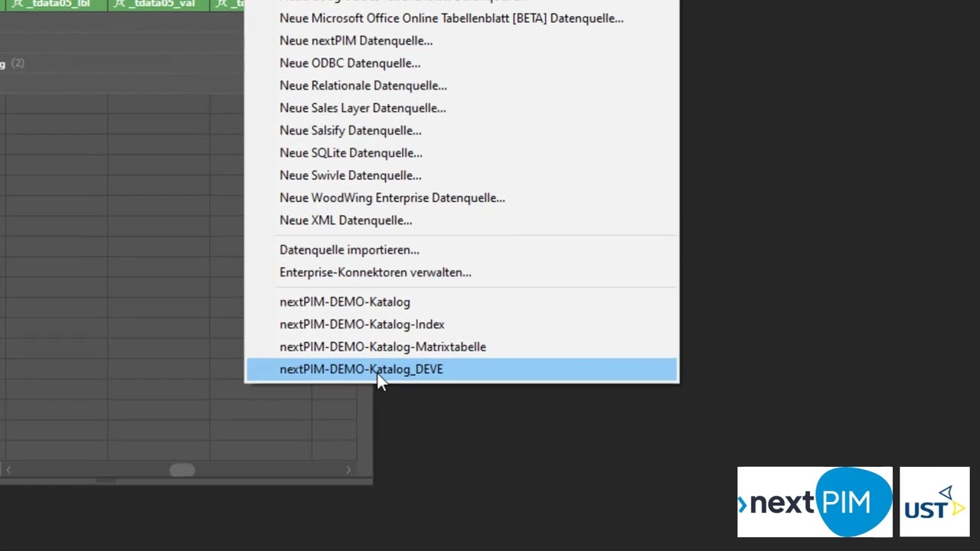Choose Neue Swivle Datenquelle option
This screenshot has width=980, height=551.
(462, 175)
